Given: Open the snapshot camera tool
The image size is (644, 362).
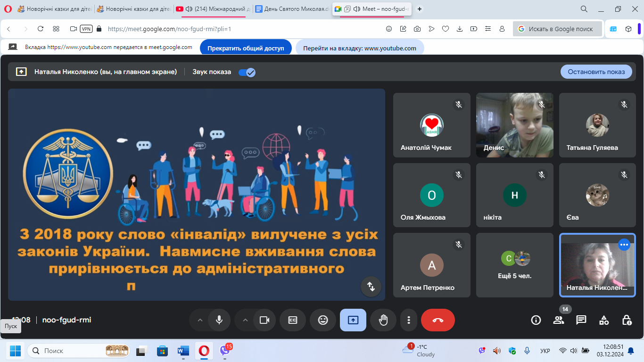Looking at the screenshot, I should click(x=417, y=29).
